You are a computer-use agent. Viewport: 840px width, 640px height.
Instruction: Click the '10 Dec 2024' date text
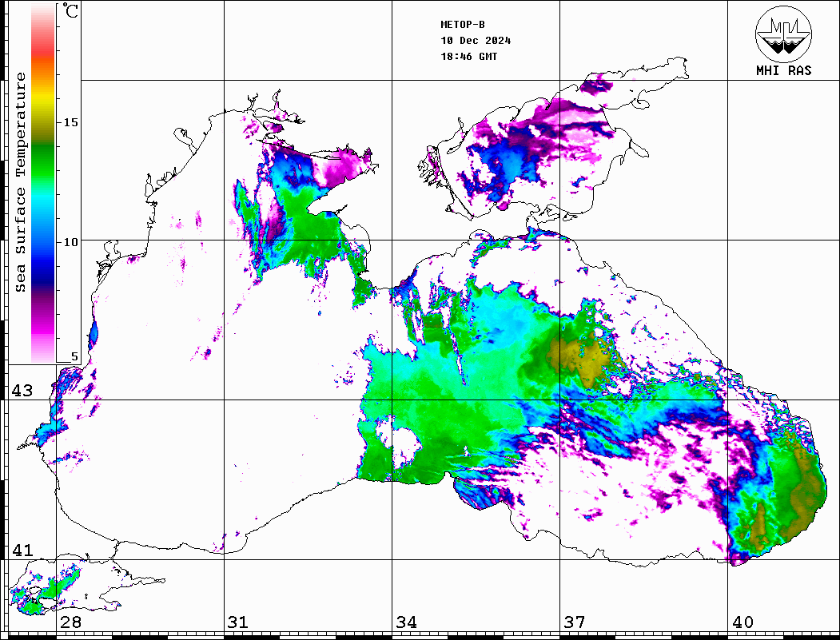click(476, 41)
